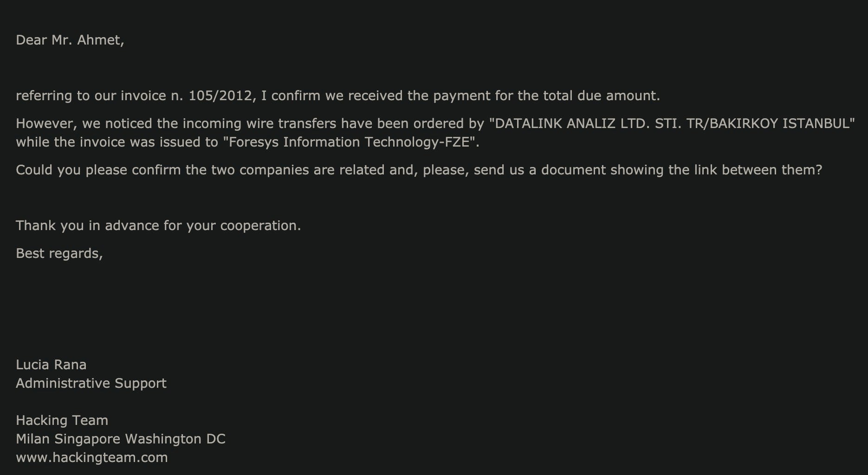The height and width of the screenshot is (475, 868).
Task: Click the "Administrative Support" job title
Action: pyautogui.click(x=91, y=383)
